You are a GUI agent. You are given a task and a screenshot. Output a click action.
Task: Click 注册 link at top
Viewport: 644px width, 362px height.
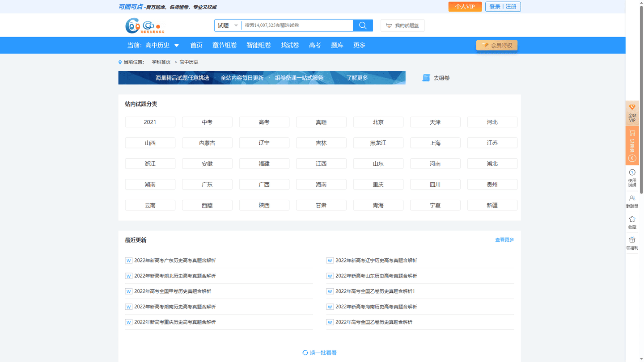point(511,7)
